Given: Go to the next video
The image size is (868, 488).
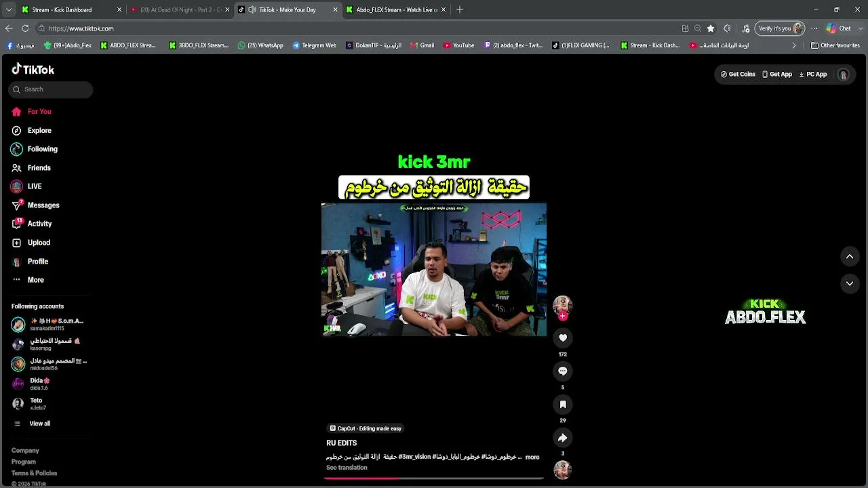Looking at the screenshot, I should pos(849,283).
